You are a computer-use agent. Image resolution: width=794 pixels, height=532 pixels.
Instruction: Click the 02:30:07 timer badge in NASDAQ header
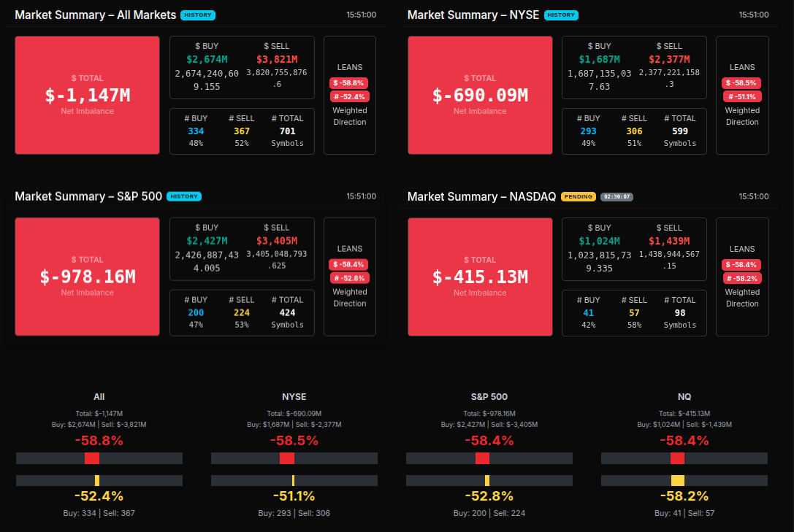[617, 196]
